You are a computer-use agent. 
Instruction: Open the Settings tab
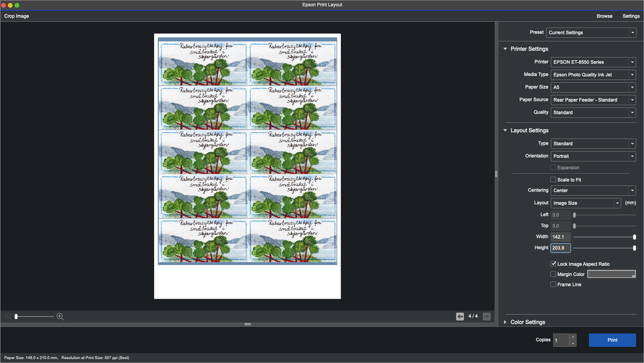click(631, 16)
